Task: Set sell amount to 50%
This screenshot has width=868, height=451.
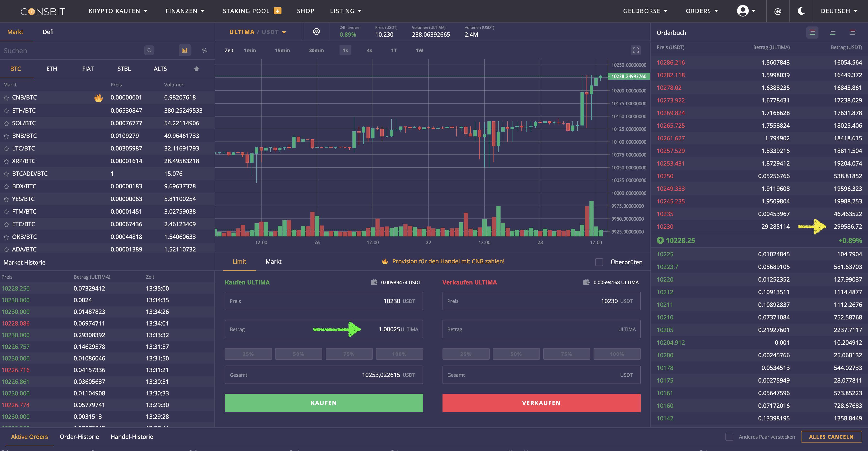Action: pyautogui.click(x=516, y=354)
